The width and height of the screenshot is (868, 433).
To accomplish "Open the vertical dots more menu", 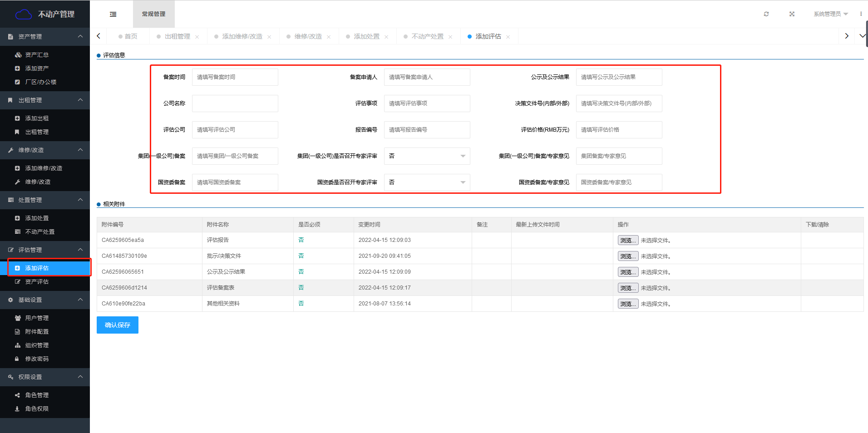I will (861, 14).
